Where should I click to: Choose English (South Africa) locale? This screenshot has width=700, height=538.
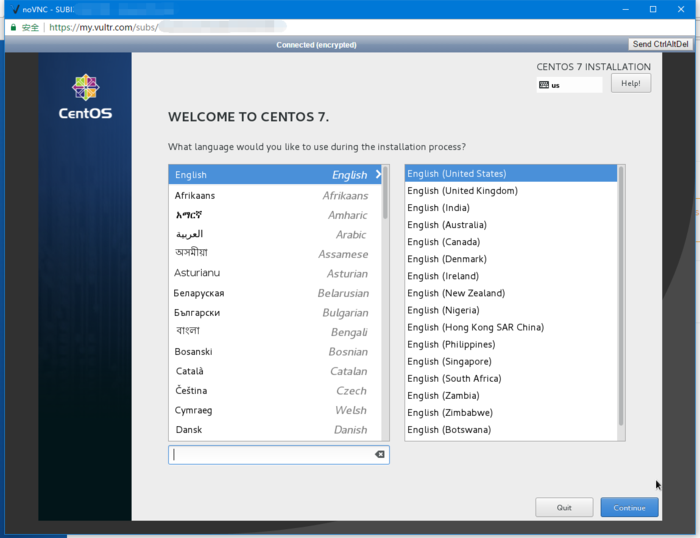(511, 378)
